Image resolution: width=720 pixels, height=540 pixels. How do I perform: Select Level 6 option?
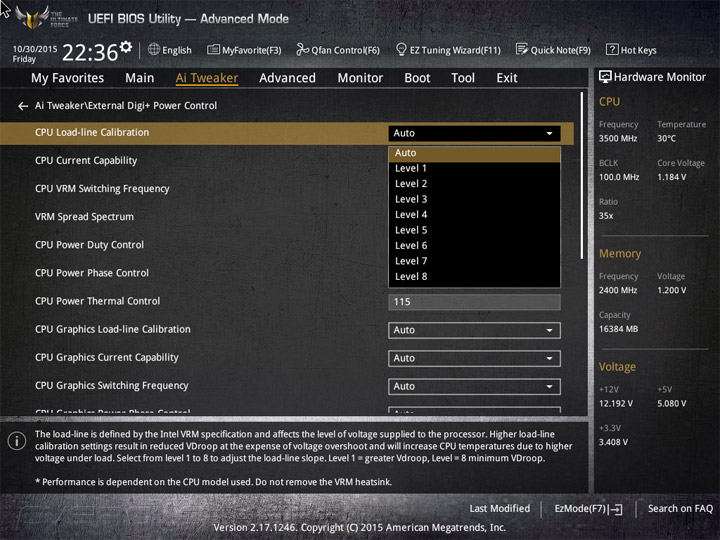[474, 246]
